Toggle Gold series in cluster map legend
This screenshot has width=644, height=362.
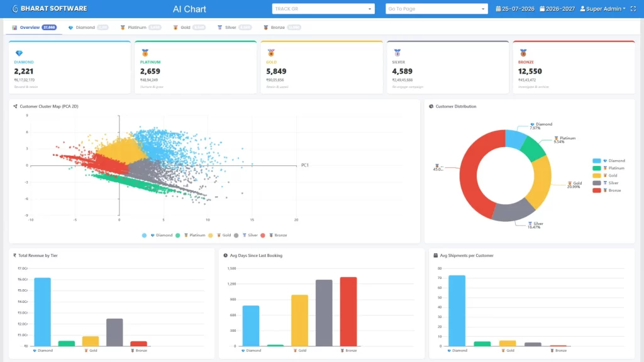(219, 235)
